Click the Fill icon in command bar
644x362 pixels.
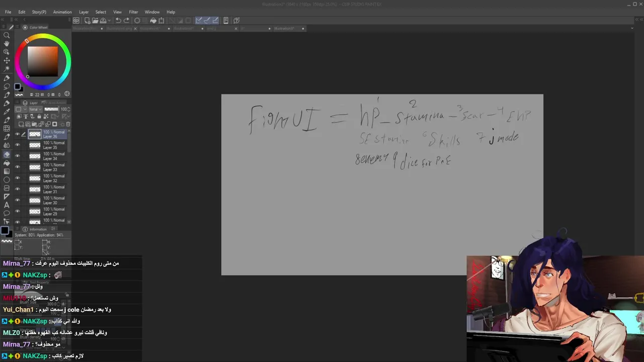tap(153, 21)
